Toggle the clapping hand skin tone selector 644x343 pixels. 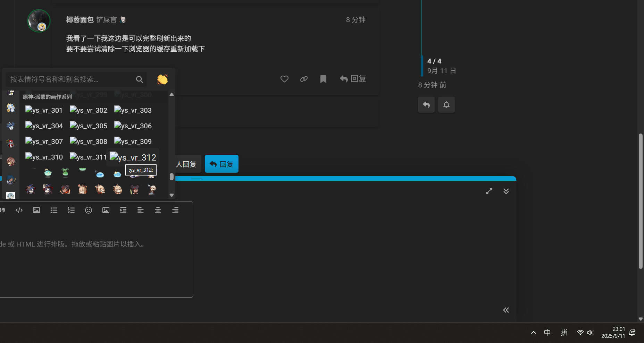(162, 79)
